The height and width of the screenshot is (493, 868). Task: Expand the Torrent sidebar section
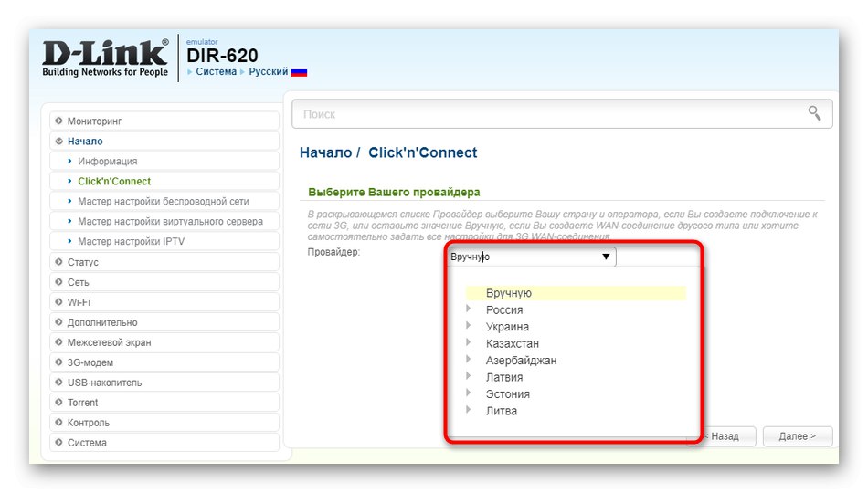[x=164, y=403]
